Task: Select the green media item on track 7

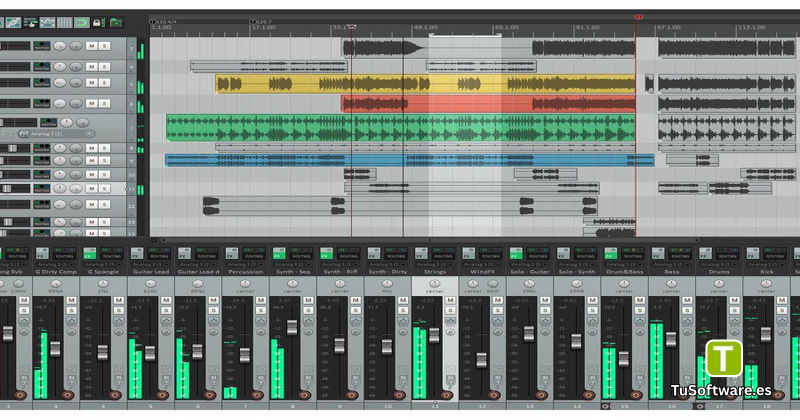Action: pos(401,128)
